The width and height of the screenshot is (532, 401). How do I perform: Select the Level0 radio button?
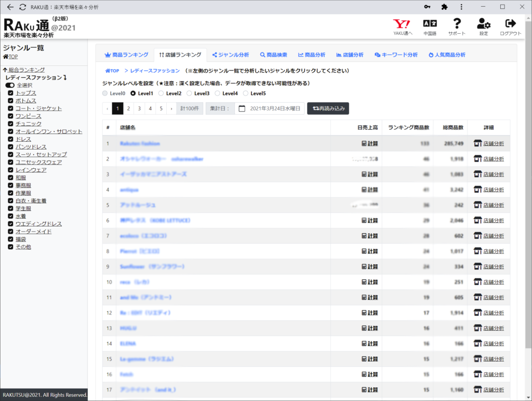(x=105, y=93)
